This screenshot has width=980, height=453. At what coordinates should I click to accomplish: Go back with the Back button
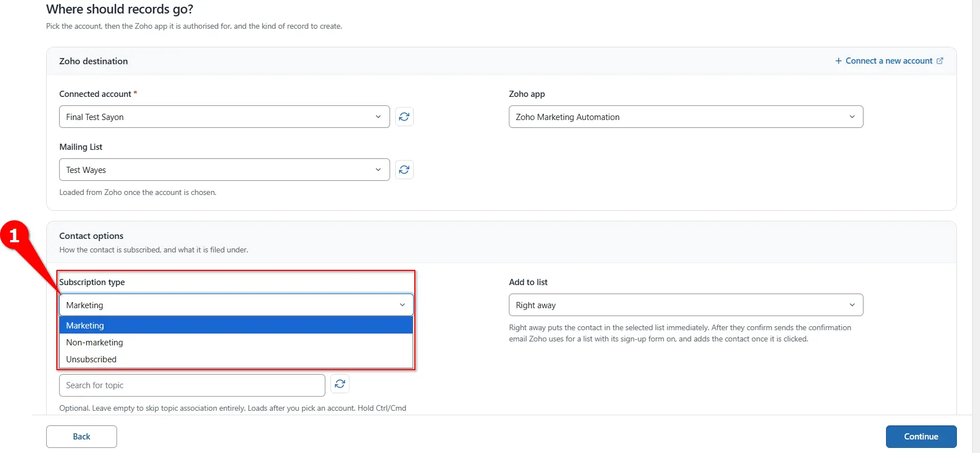click(82, 437)
